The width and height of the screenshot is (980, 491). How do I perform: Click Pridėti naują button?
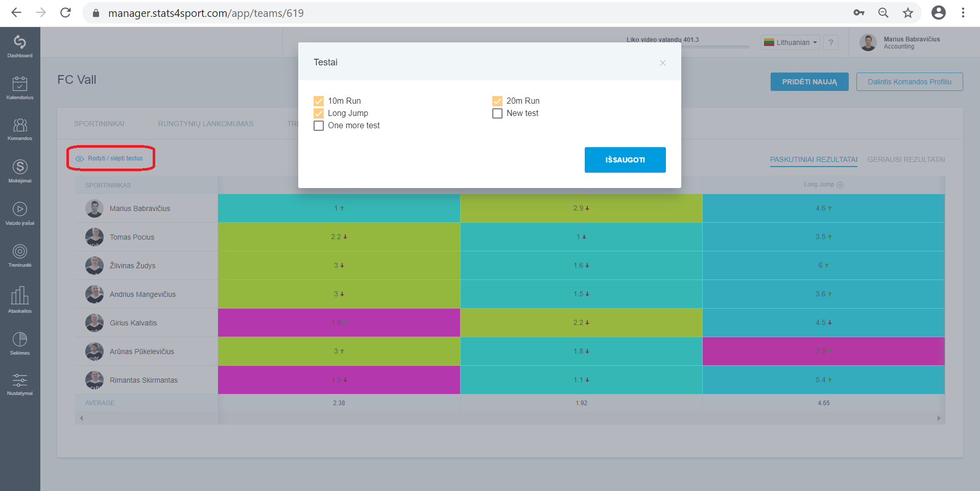[x=809, y=82]
